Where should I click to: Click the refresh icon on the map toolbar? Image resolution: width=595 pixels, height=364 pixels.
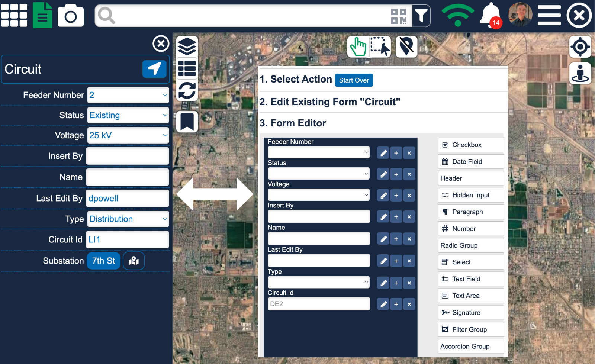click(187, 90)
